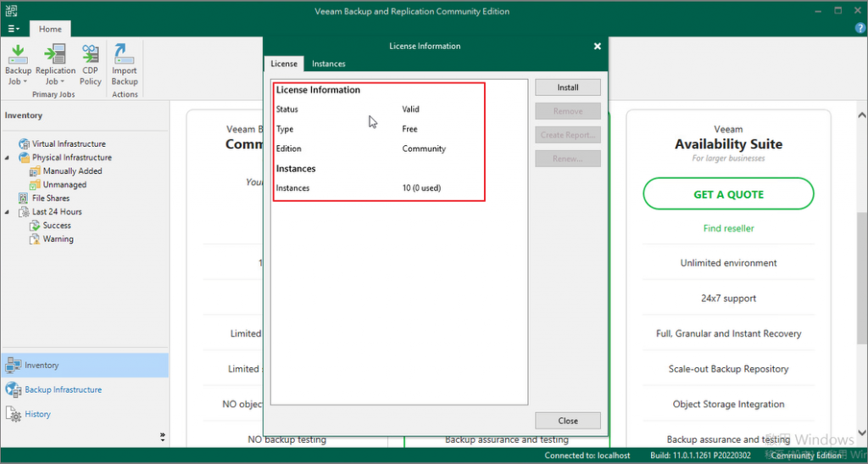This screenshot has width=868, height=464.
Task: Switch to the Inventory view pane
Action: (85, 366)
